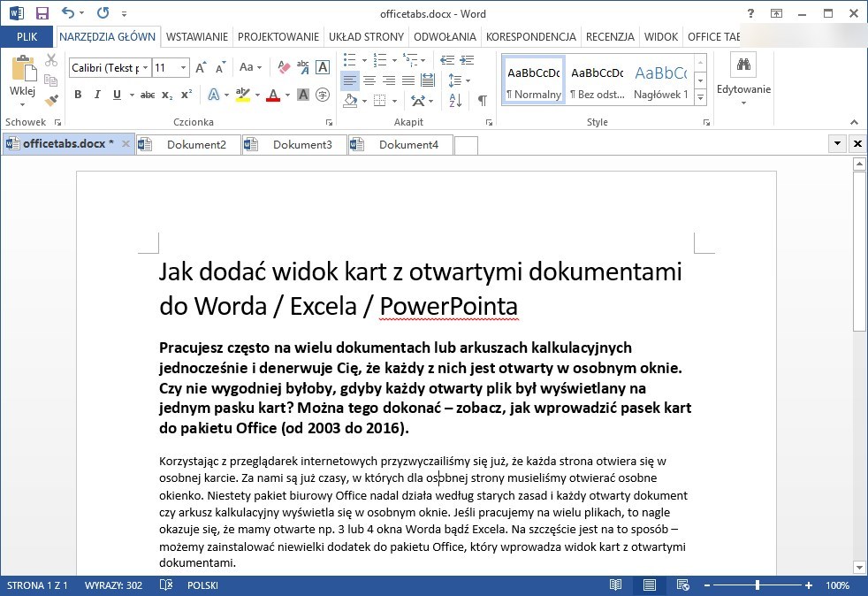Apply yellow text highlight color

click(242, 95)
